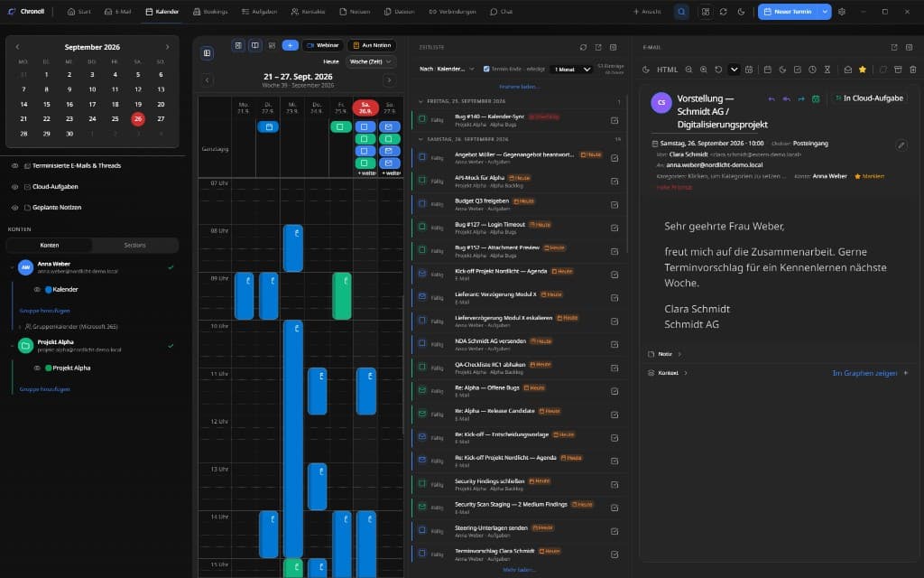Image resolution: width=924 pixels, height=578 pixels.
Task: Open the 1 Monat range dropdown
Action: click(x=571, y=69)
